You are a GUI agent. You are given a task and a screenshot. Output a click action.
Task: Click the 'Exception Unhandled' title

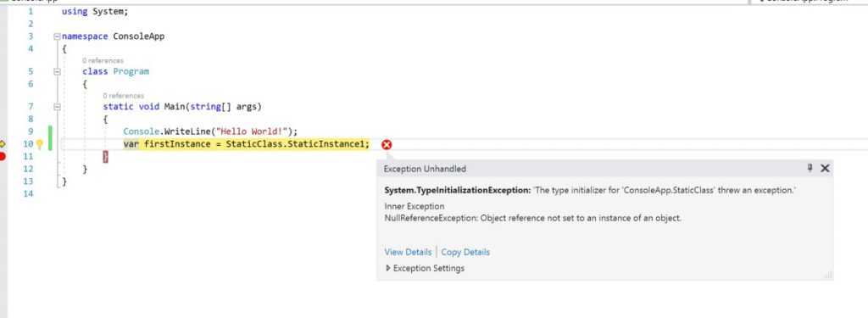click(426, 169)
